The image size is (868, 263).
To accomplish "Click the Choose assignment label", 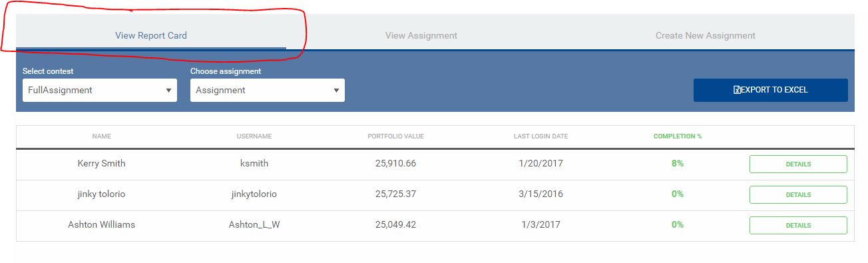I will tap(226, 71).
